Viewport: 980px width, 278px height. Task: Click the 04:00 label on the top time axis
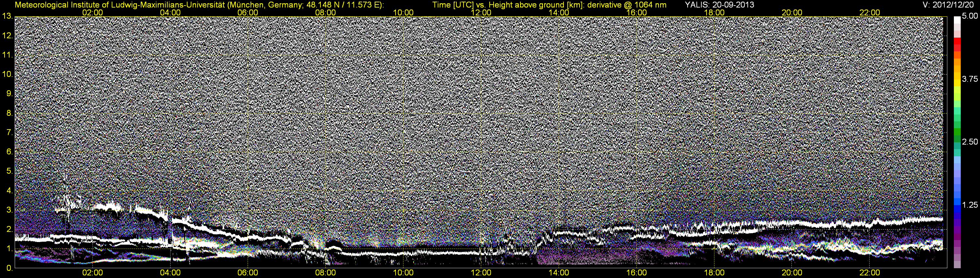170,12
